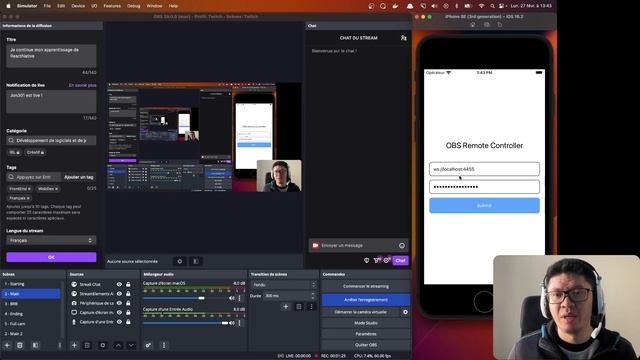This screenshot has height=360, width=640.
Task: Open Fondu transition type dropdown
Action: [284, 284]
